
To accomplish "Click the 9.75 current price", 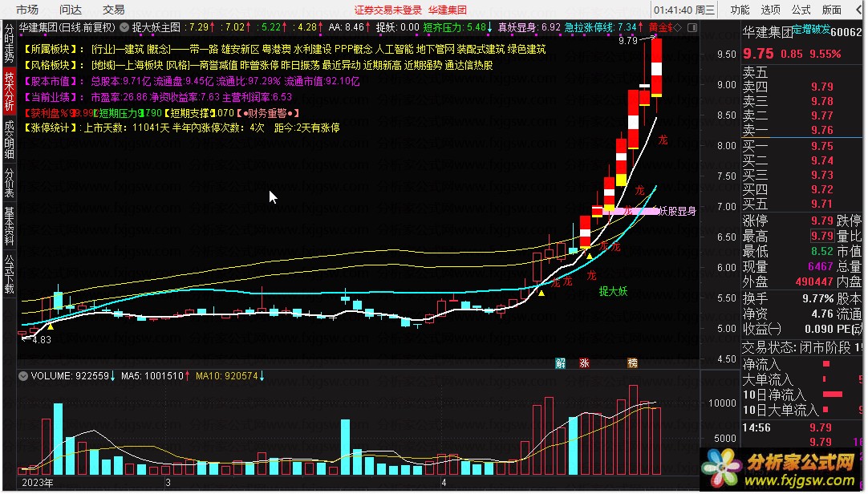I will click(x=758, y=54).
